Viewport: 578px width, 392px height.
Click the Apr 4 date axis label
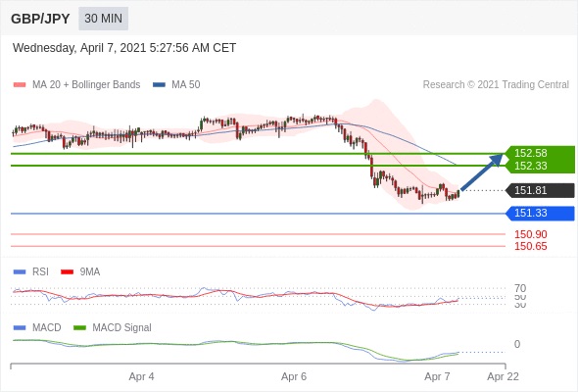(141, 376)
